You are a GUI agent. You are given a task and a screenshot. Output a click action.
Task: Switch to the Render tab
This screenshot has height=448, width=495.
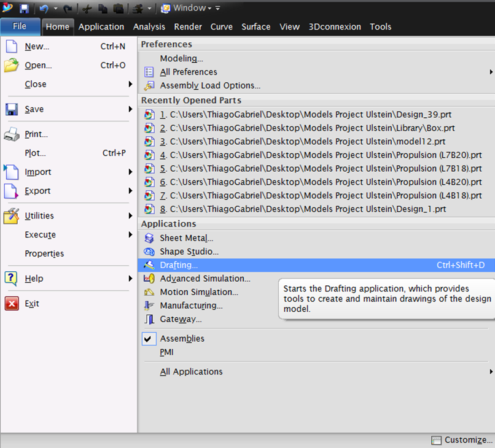click(x=188, y=27)
